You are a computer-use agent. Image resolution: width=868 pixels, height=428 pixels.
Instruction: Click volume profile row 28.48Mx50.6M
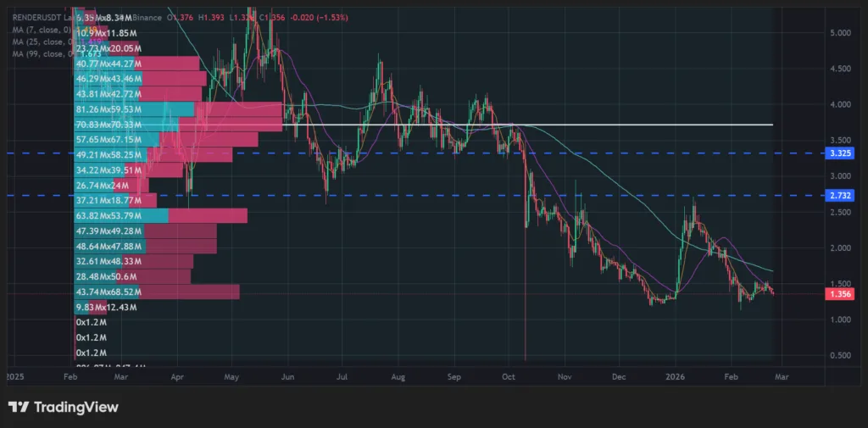(132, 276)
